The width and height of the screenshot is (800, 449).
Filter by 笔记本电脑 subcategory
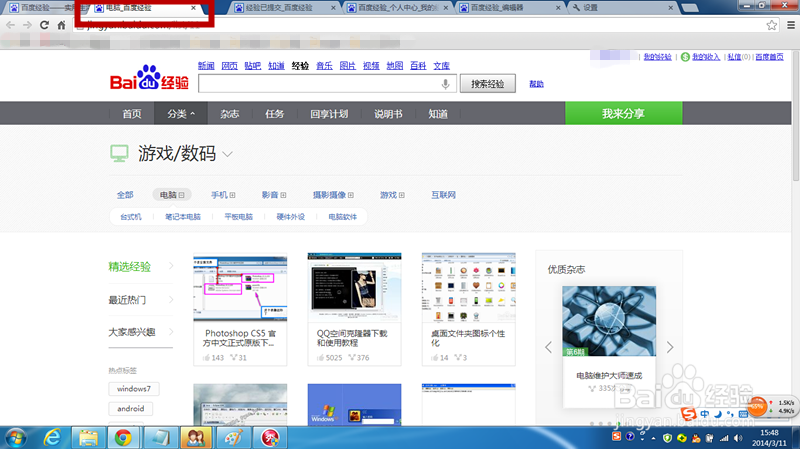183,216
